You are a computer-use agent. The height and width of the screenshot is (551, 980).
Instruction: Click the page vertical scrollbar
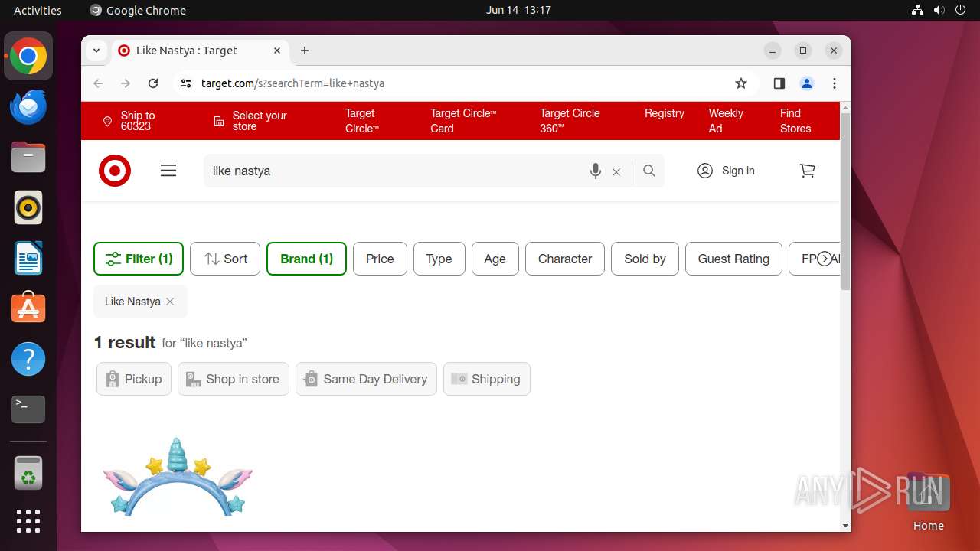click(x=846, y=202)
